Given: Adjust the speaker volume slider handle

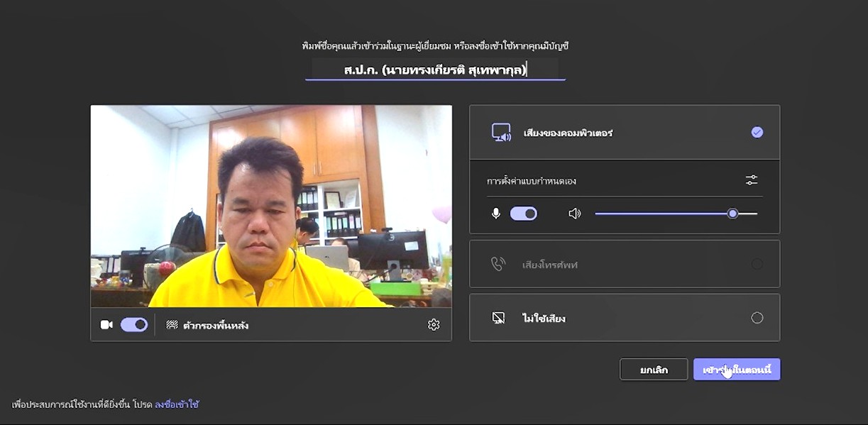Looking at the screenshot, I should [732, 214].
